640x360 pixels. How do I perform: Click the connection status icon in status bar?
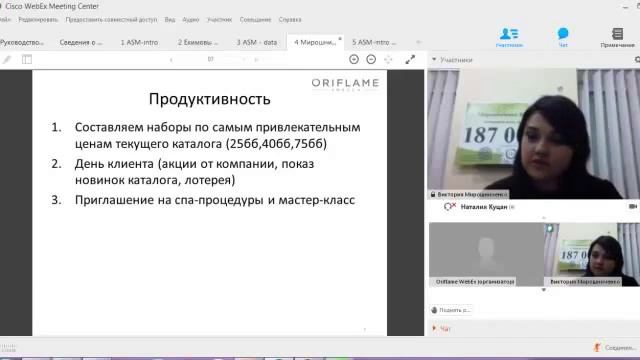coord(597,347)
